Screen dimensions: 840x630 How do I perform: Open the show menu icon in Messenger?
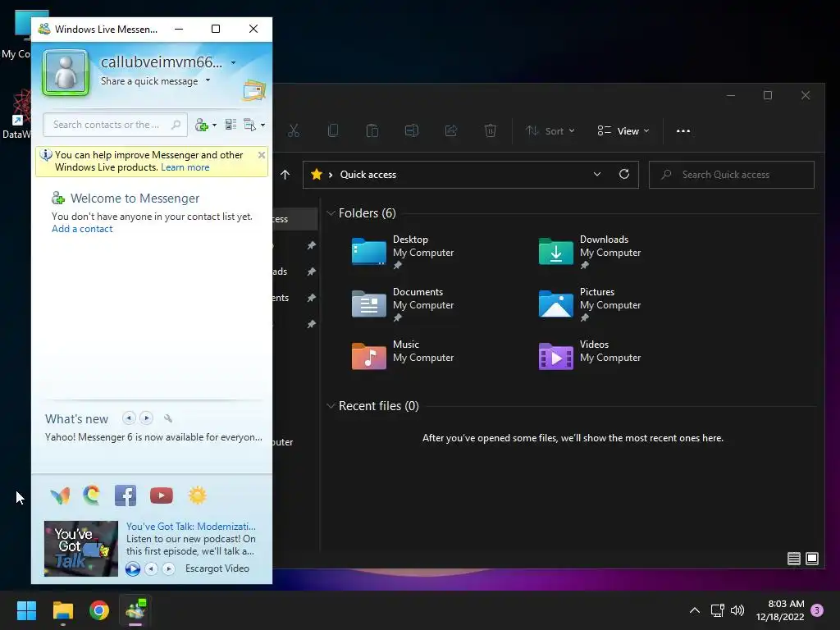pyautogui.click(x=249, y=125)
